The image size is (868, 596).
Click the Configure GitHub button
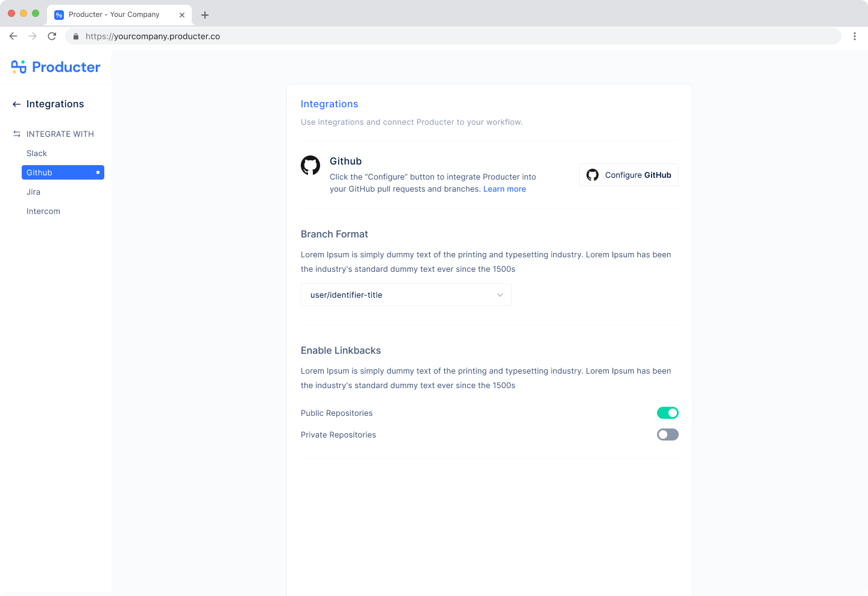click(x=629, y=175)
